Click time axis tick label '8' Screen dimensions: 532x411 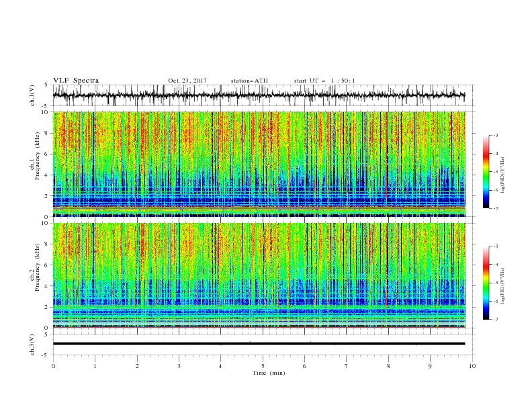(x=388, y=366)
